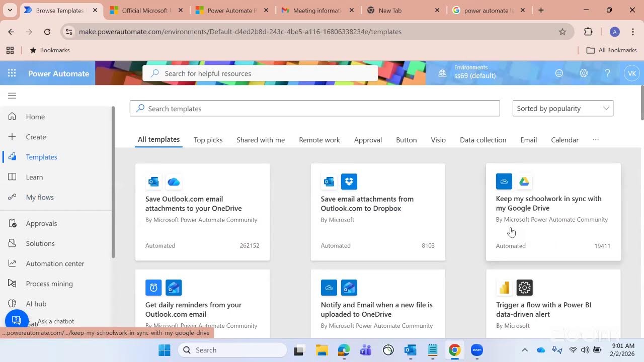The height and width of the screenshot is (362, 644).
Task: Reload the page with the refresh button
Action: pos(47,32)
